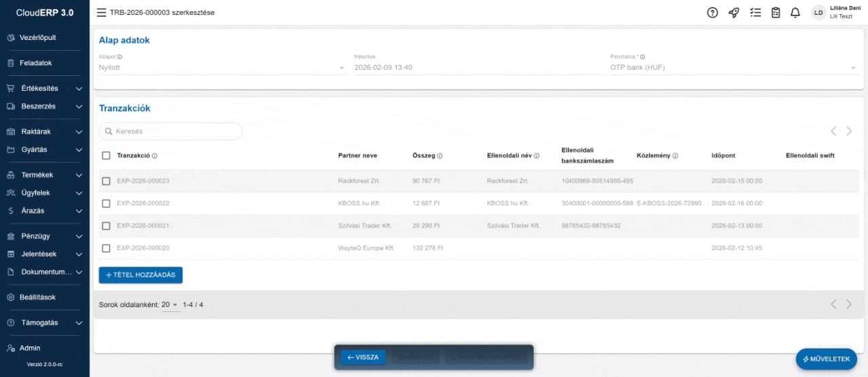Image resolution: width=868 pixels, height=377 pixels.
Task: Click the amount 132 278 Ft
Action: point(428,248)
